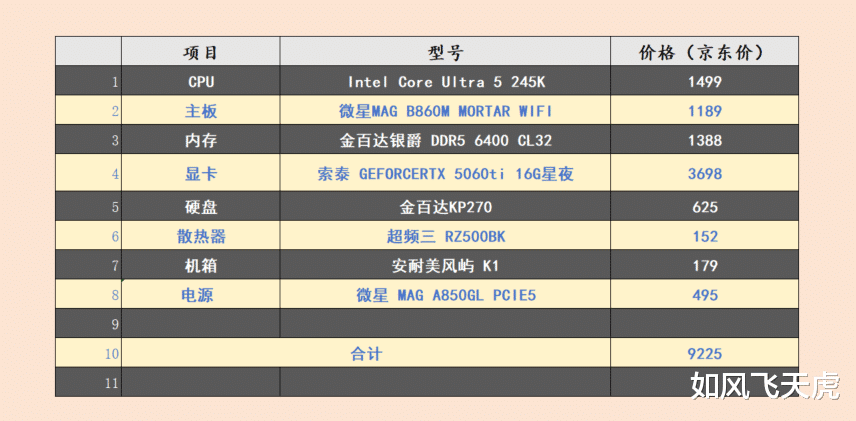Click the 安耐美风屿 K1 case cell
The height and width of the screenshot is (421, 856).
(x=445, y=266)
